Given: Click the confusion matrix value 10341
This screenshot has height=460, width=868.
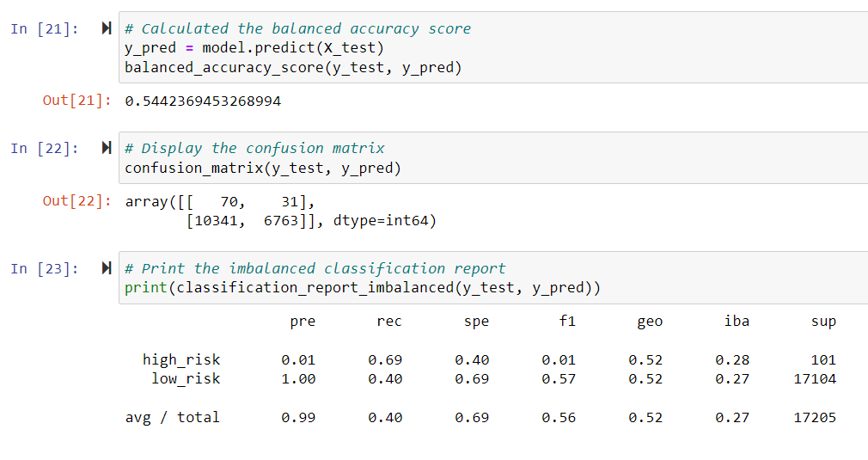Looking at the screenshot, I should [x=217, y=221].
